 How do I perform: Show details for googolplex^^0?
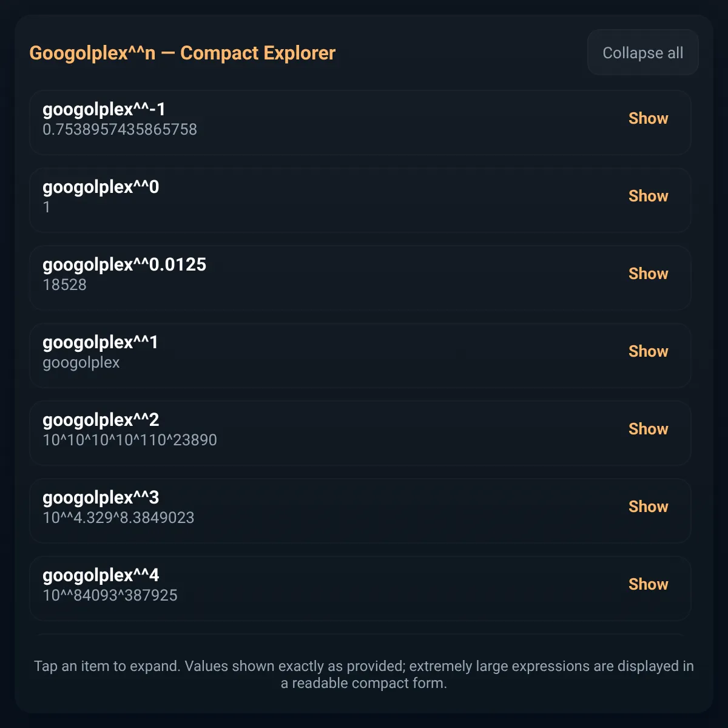[648, 196]
